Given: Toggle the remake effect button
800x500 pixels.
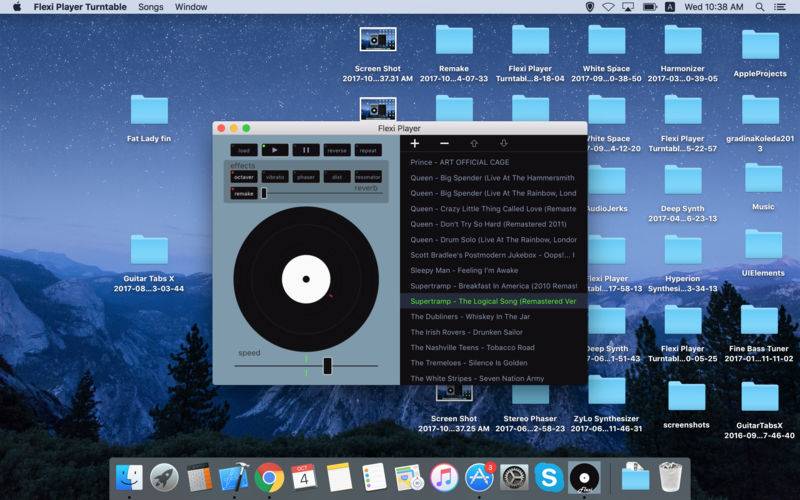Looking at the screenshot, I should click(244, 193).
